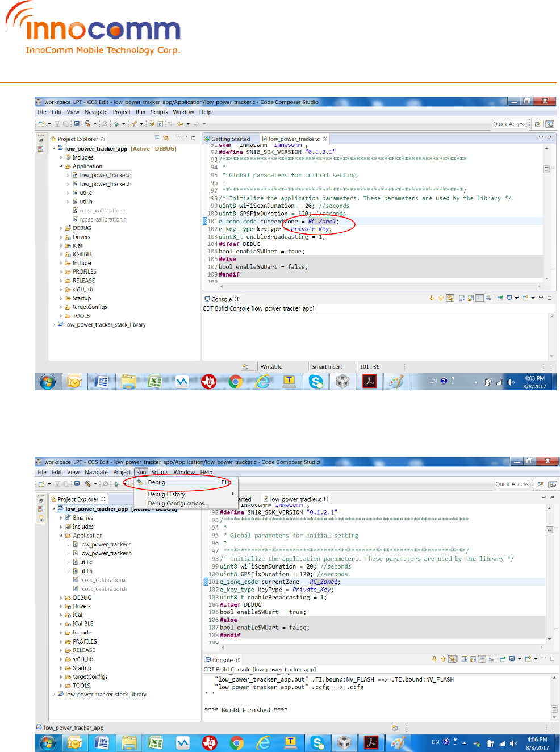Choose Debug from the open Run menu
560x752 pixels.
click(183, 482)
